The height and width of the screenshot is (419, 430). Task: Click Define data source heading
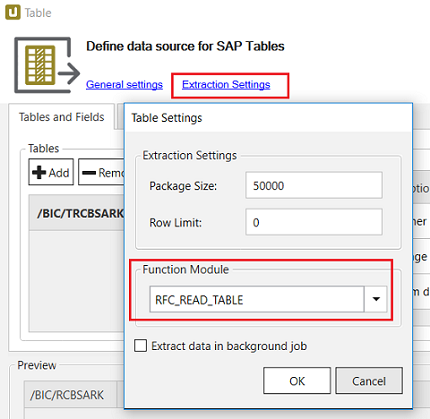tap(185, 46)
